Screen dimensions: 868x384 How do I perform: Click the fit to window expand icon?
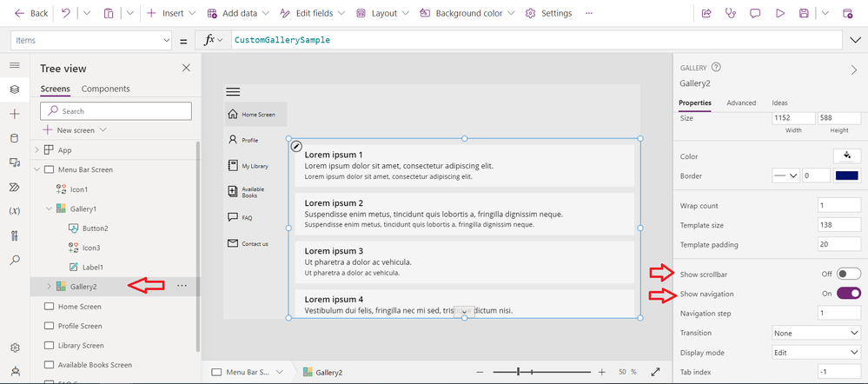655,372
